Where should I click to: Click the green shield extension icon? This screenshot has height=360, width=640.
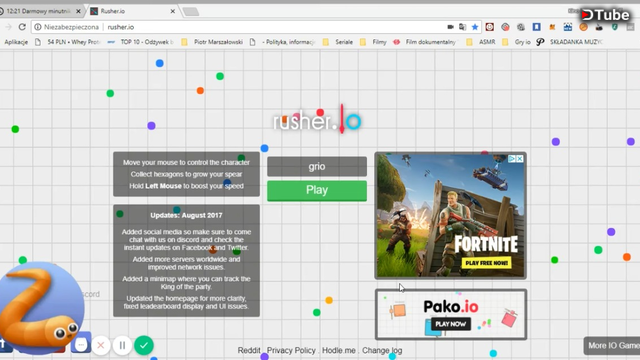615,27
